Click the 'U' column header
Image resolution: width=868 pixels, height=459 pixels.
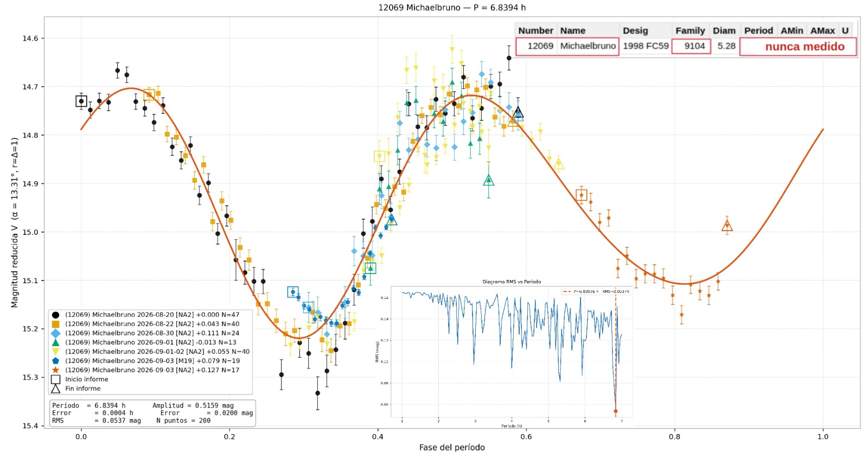tap(845, 30)
